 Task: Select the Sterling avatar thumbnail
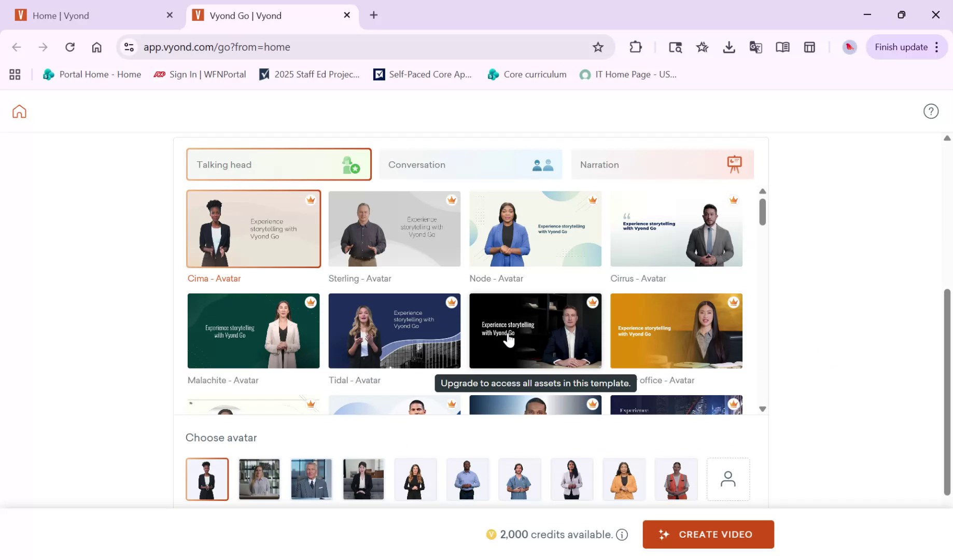tap(394, 229)
